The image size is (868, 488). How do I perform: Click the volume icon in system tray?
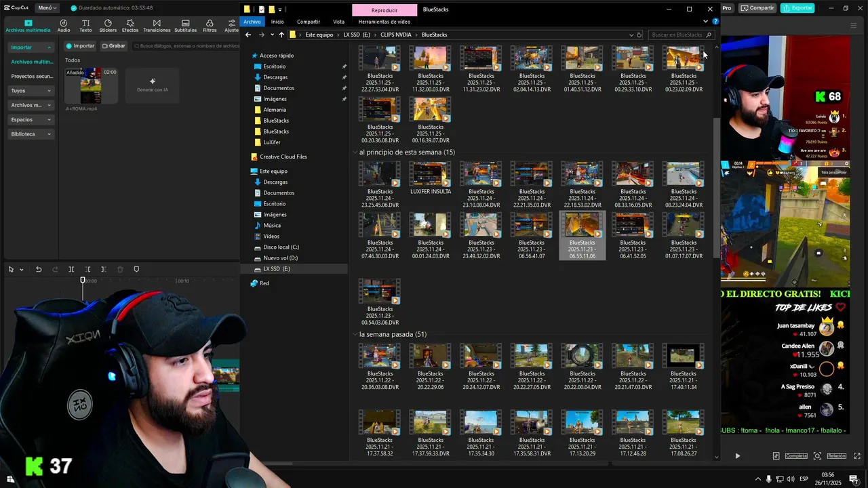click(791, 479)
